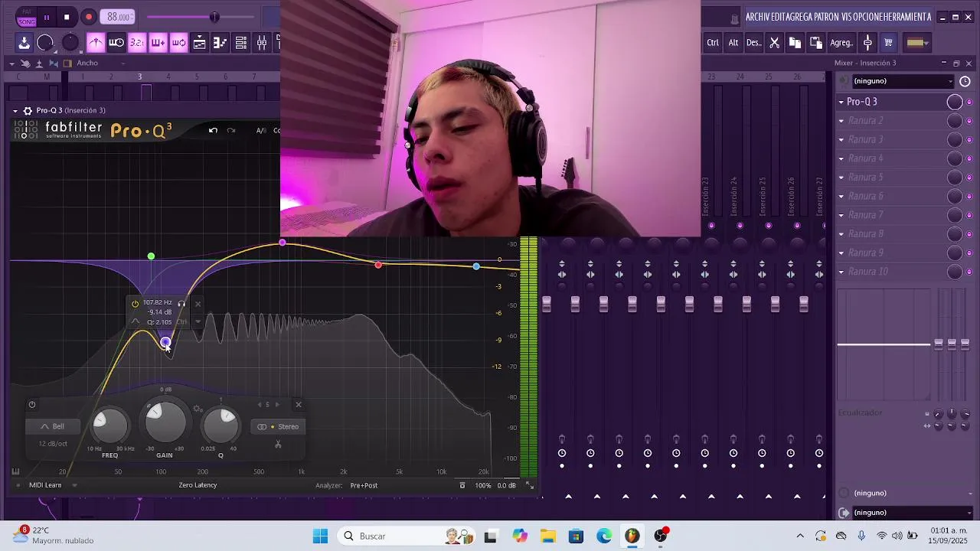Open Pro-Q 3 plugin settings gear
This screenshot has height=551, width=980.
point(28,110)
